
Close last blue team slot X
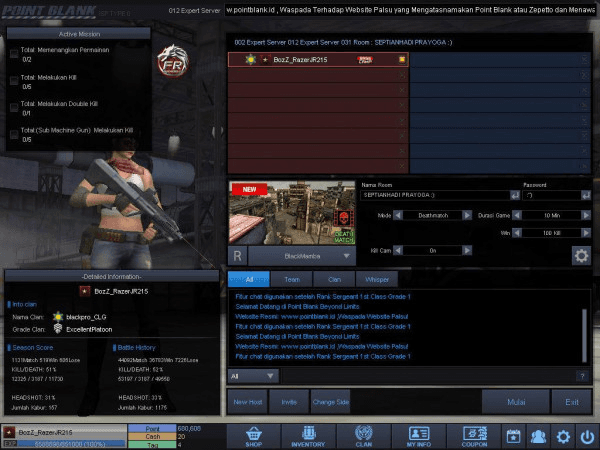pos(584,166)
